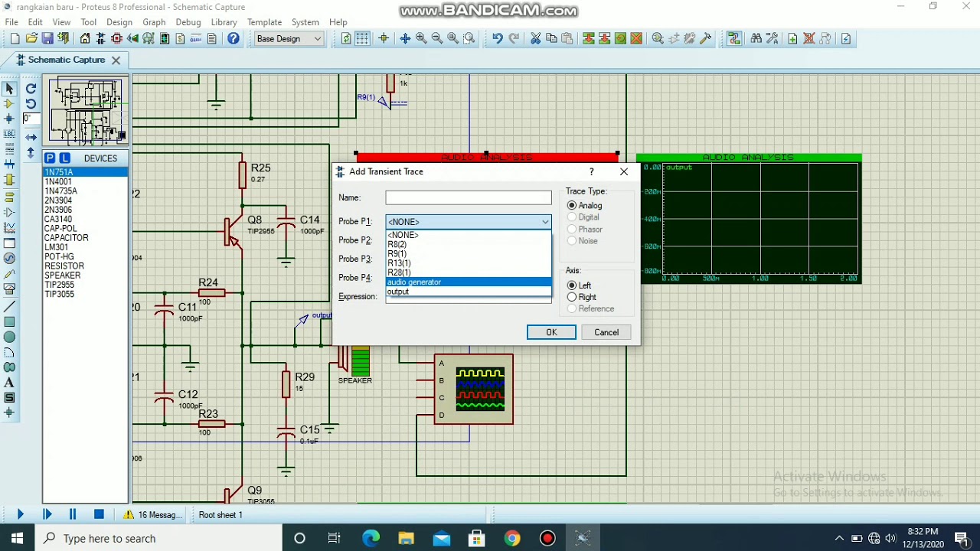Click Cancel in Add Transient Trace
Screen dimensions: 980x551
pos(606,332)
